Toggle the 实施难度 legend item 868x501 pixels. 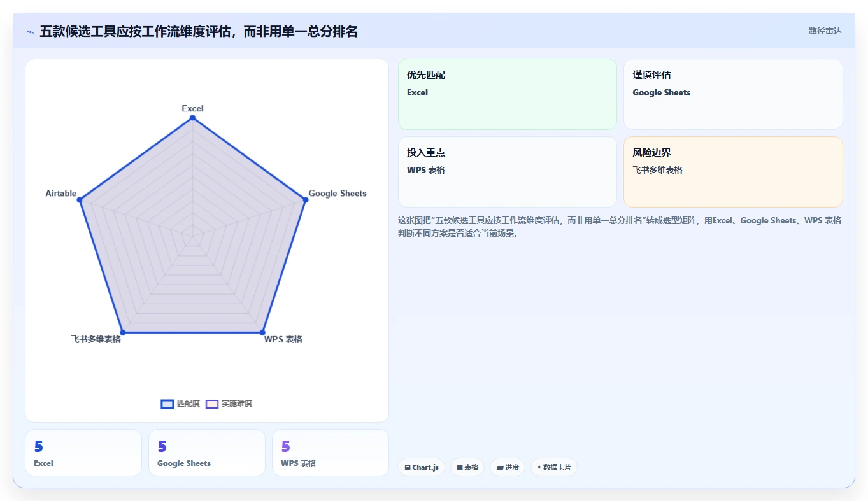click(x=229, y=404)
